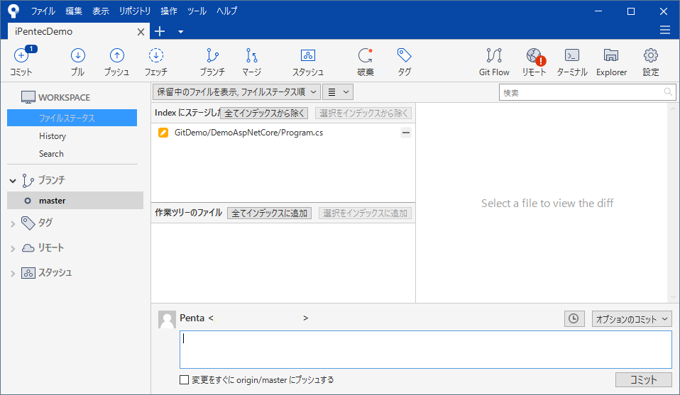Open the Edit (編集) menu
This screenshot has width=680, height=395.
click(74, 11)
